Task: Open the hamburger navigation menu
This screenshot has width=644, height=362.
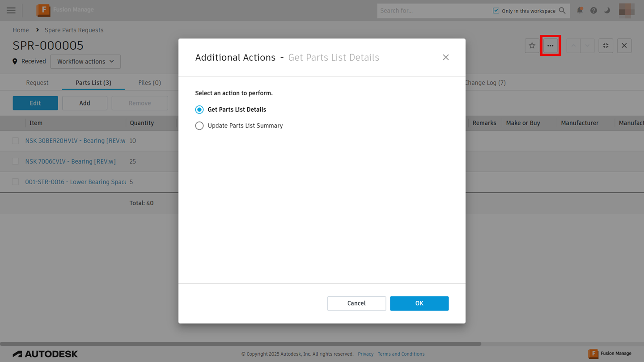Action: [11, 10]
